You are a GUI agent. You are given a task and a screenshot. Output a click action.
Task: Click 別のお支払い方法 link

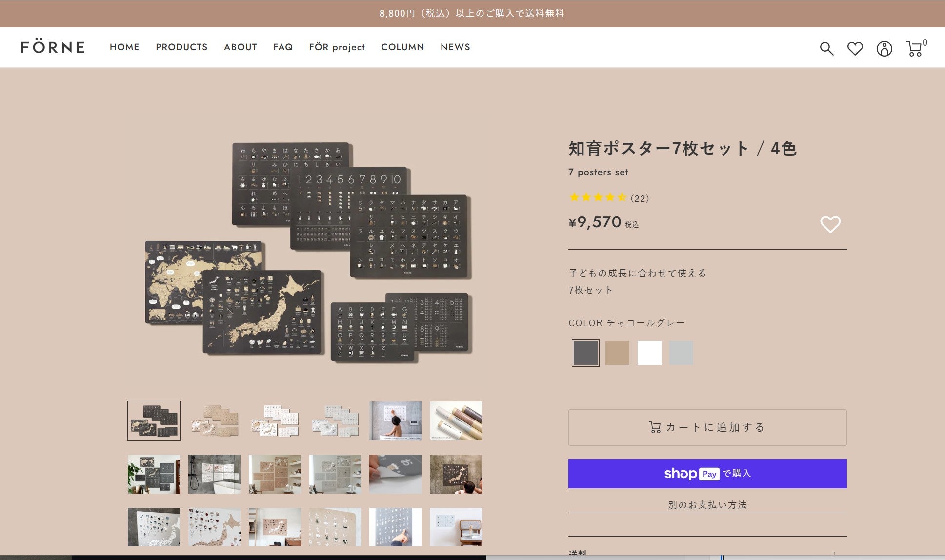pos(707,505)
